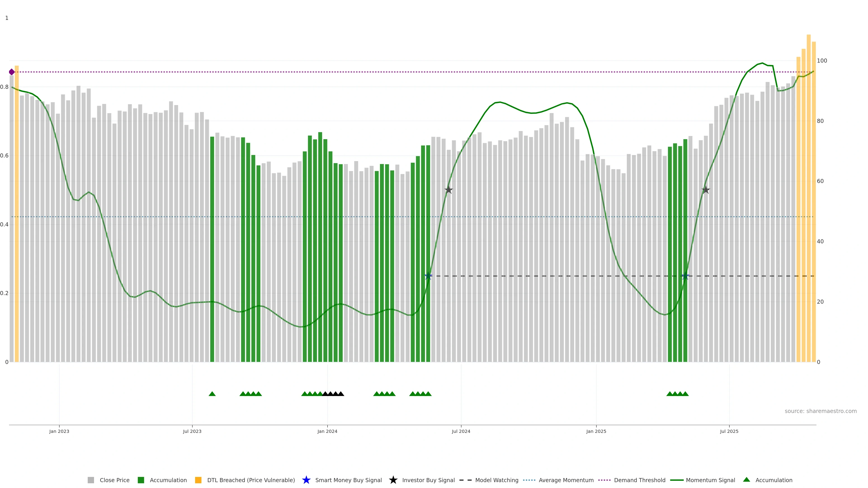
Task: Click the Momentum Signal legend label
Action: [x=710, y=480]
